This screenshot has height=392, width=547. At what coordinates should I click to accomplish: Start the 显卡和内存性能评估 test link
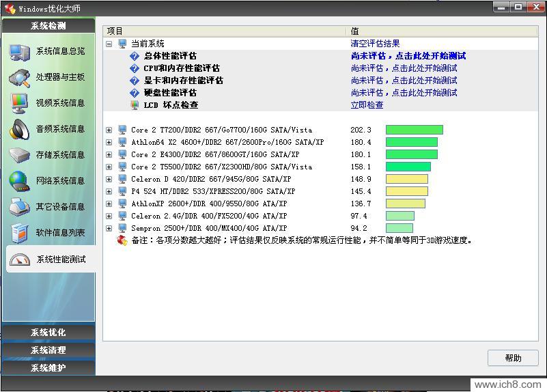[x=404, y=81]
